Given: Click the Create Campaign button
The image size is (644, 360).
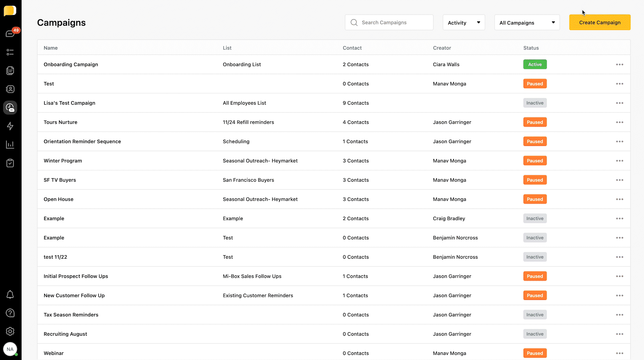Looking at the screenshot, I should [x=599, y=23].
